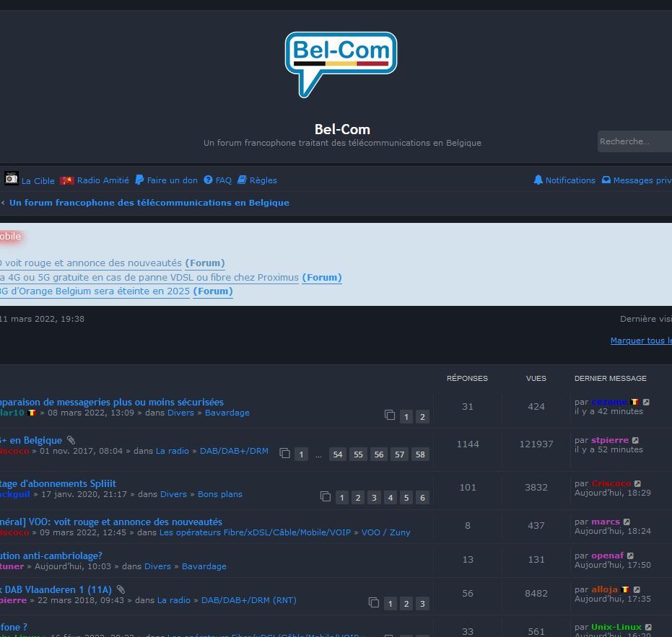Click attachment paperclip in DAB+ en Belgique topic
Screen dimensions: 672x637
(x=71, y=440)
